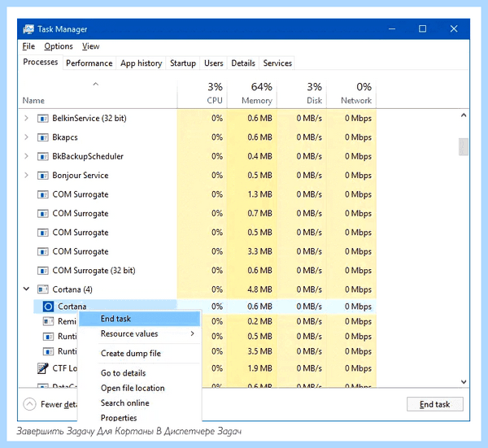Click the Cortana (4) group icon
Screen dimensions: 488x448
tap(42, 289)
